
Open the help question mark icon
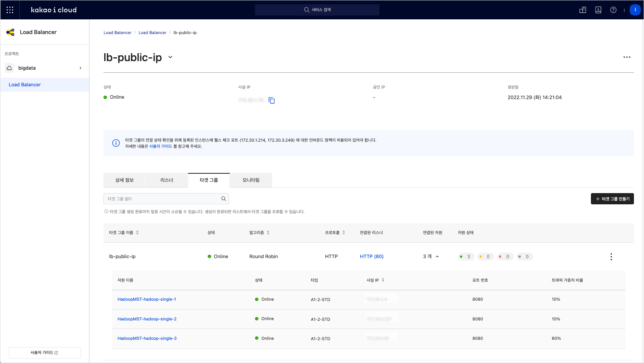tap(613, 10)
